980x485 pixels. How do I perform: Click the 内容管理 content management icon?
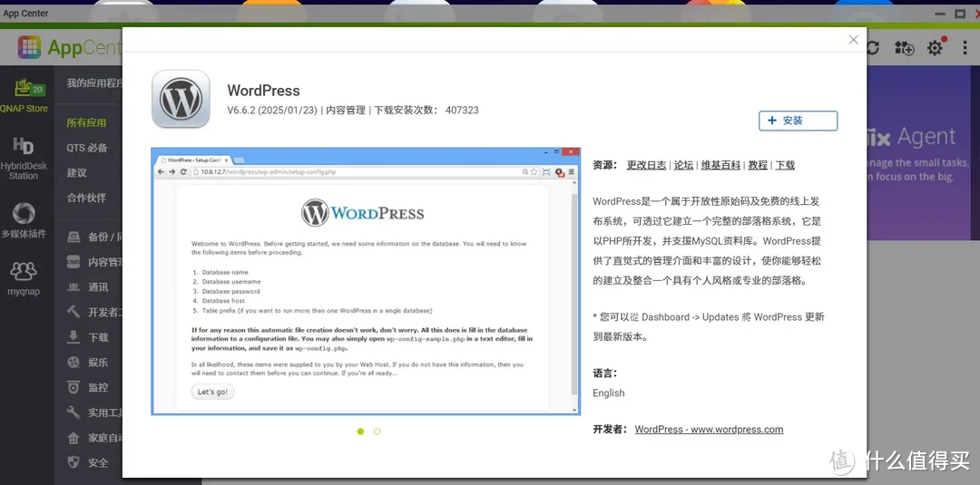[73, 262]
